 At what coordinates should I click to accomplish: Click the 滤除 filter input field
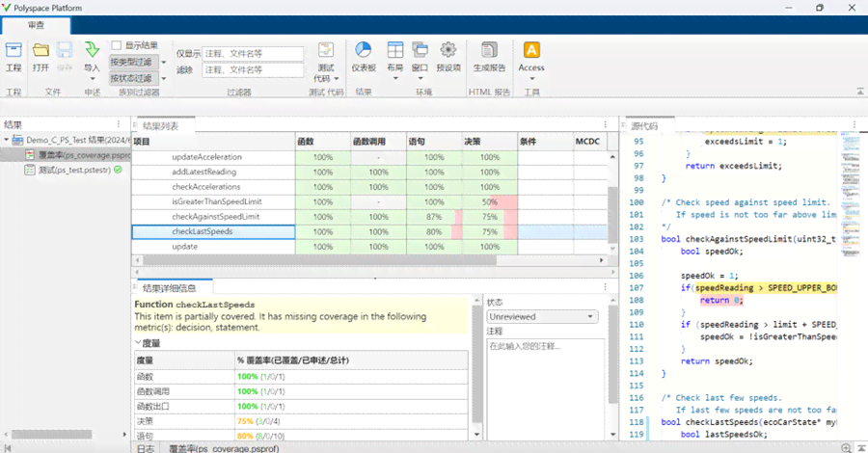(253, 69)
